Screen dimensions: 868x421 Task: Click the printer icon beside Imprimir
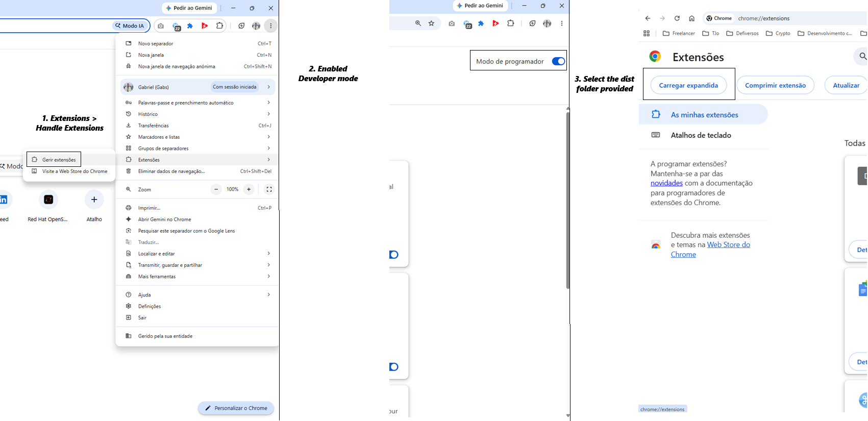coord(129,208)
